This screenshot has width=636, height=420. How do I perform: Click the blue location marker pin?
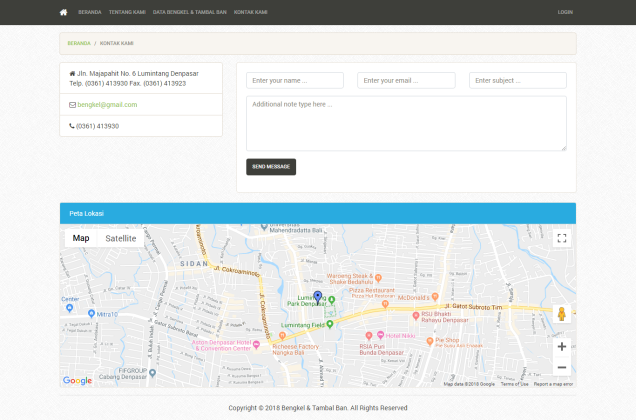[318, 297]
